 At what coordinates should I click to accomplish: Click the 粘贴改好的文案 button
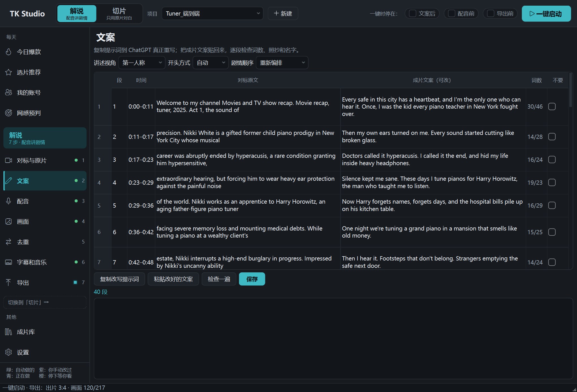point(173,279)
